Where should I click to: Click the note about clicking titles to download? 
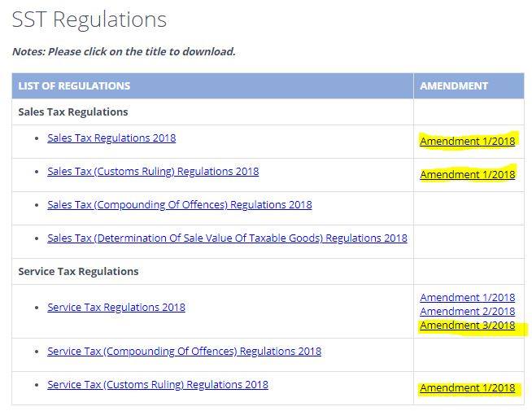(124, 51)
